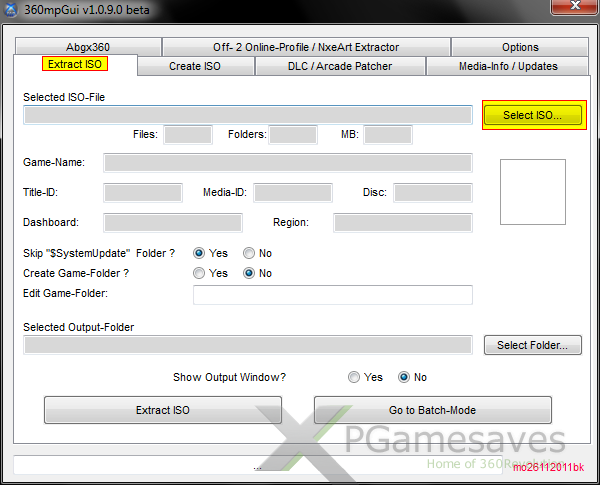
Task: Open the Options tab
Action: 520,47
